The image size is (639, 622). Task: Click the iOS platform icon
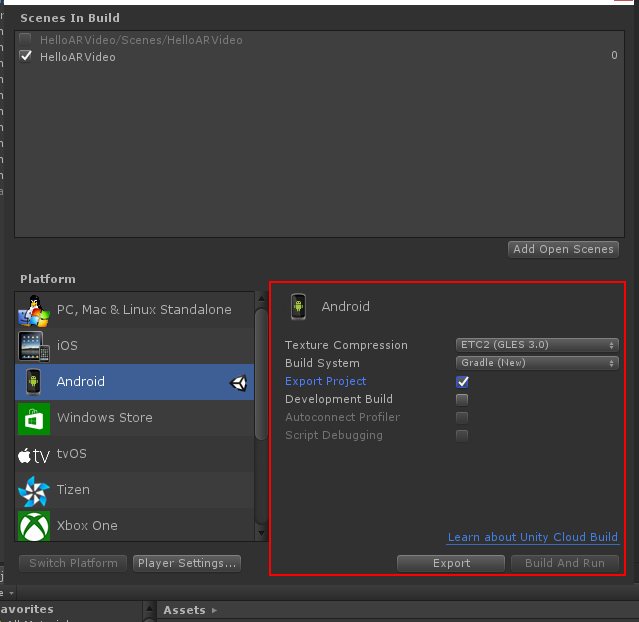34,346
